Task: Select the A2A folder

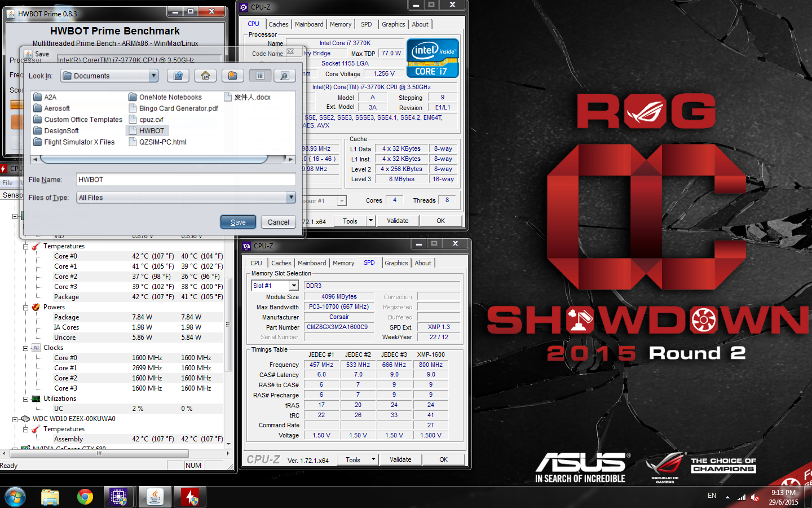Action: [x=45, y=97]
